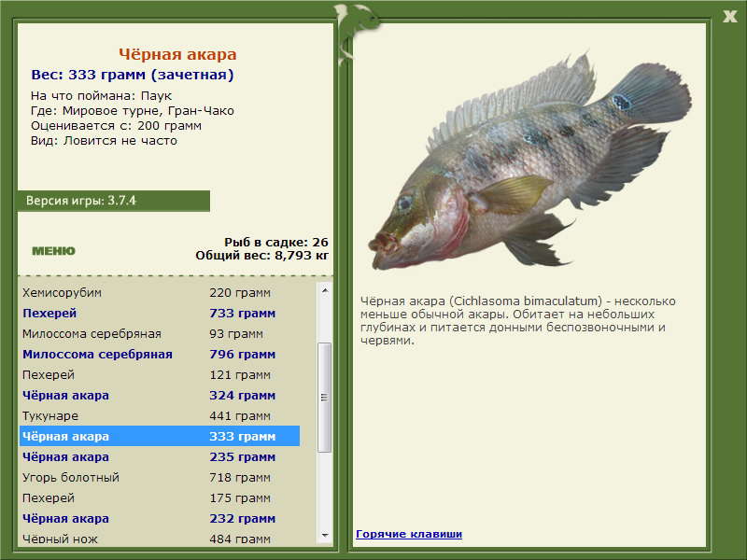Image resolution: width=747 pixels, height=560 pixels.
Task: Select Чёрная акара 232 грамм row
Action: point(160,518)
